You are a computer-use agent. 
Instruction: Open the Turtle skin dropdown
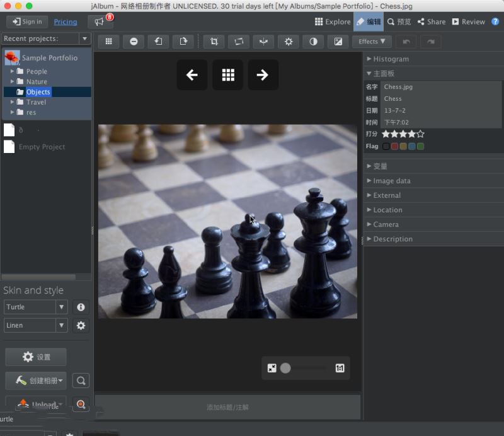tap(61, 307)
